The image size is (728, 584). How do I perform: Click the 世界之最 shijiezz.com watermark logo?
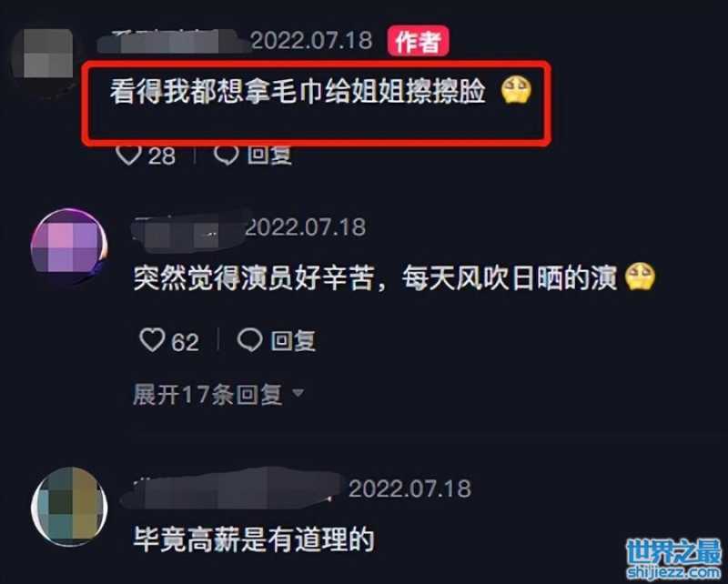(x=673, y=559)
